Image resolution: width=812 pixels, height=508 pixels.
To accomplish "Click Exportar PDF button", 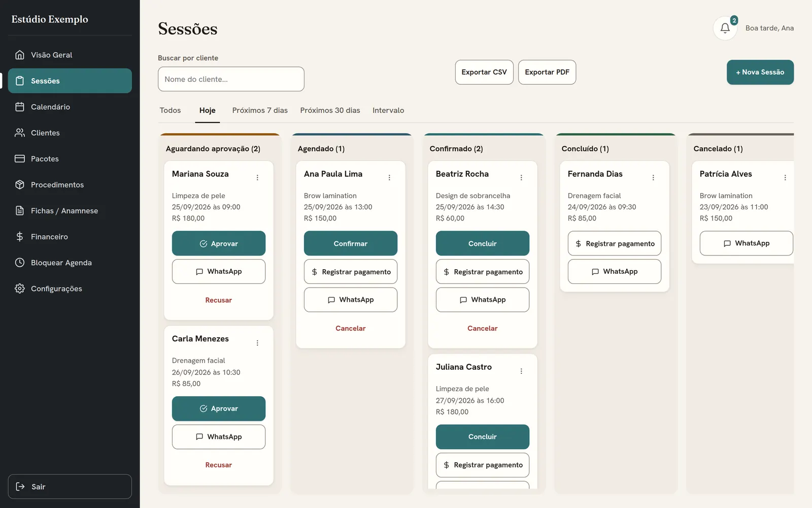I will [x=547, y=72].
